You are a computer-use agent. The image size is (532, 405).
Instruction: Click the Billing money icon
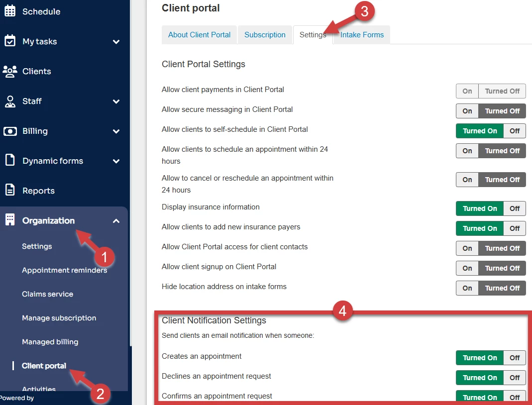coord(10,131)
